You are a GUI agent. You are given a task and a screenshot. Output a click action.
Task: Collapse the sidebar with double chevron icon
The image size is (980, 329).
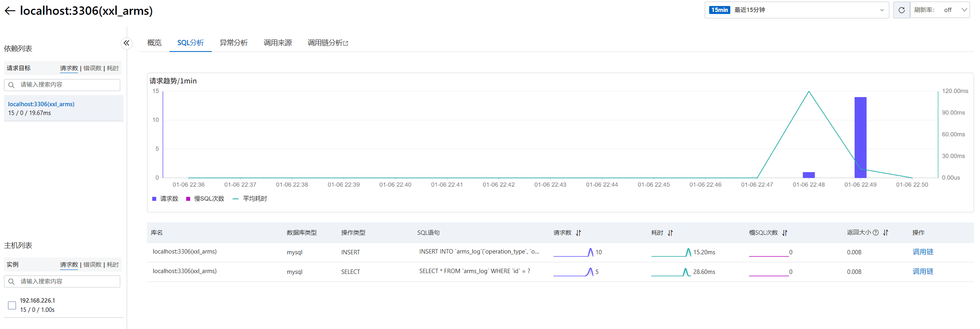point(126,43)
